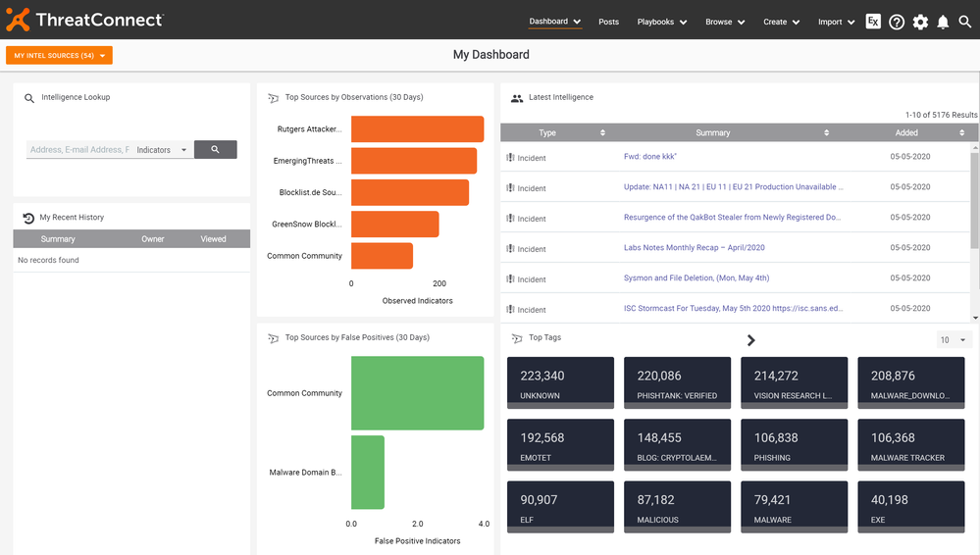Open the settings gear icon
This screenshot has width=980, height=555.
pos(920,22)
